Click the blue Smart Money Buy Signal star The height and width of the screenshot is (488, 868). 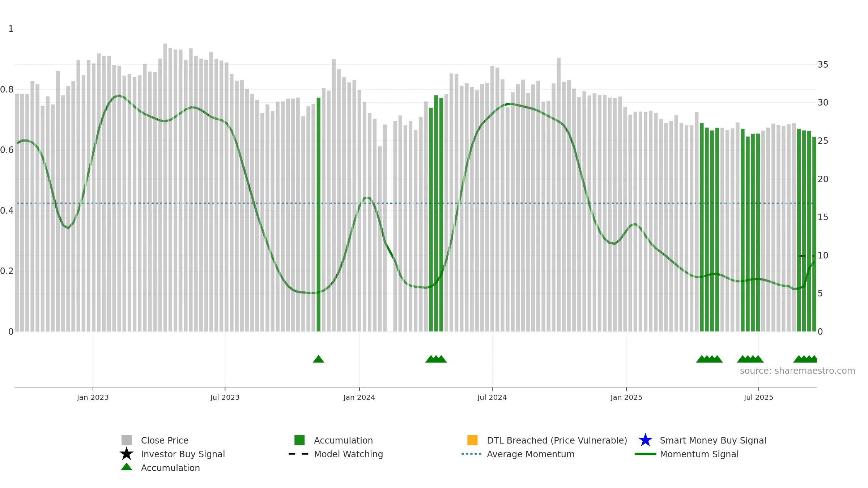click(x=645, y=440)
